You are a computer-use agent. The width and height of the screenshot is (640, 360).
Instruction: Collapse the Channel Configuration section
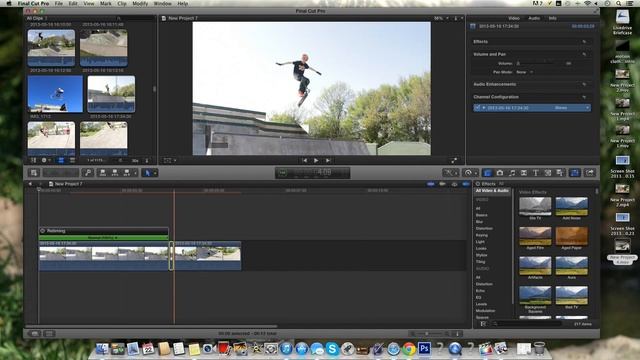[584, 97]
